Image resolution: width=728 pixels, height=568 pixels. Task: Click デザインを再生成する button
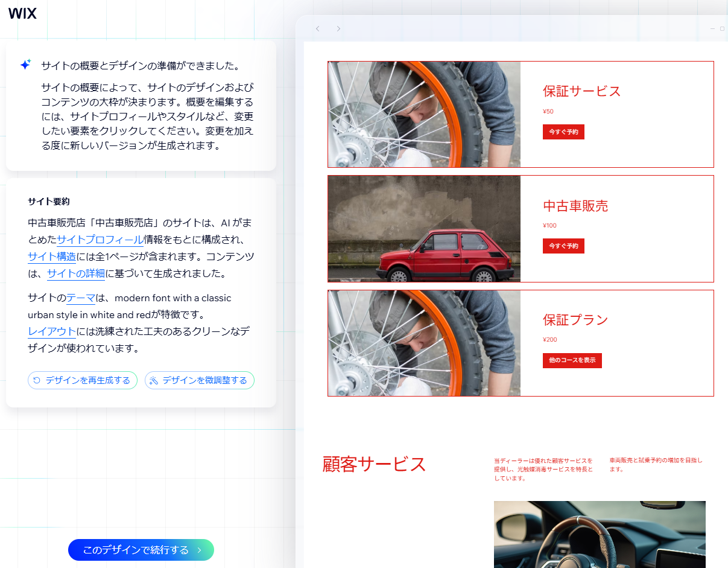pyautogui.click(x=83, y=380)
